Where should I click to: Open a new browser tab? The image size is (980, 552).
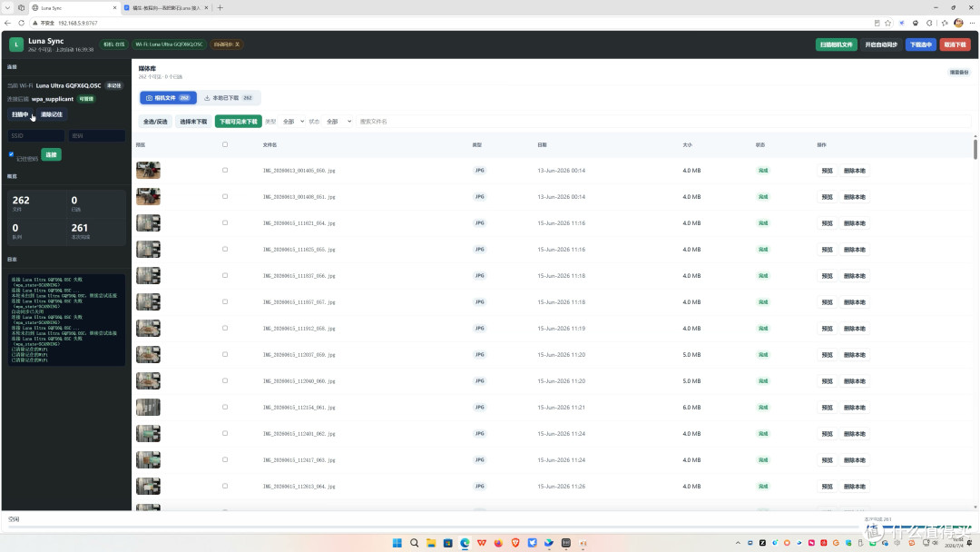[220, 8]
